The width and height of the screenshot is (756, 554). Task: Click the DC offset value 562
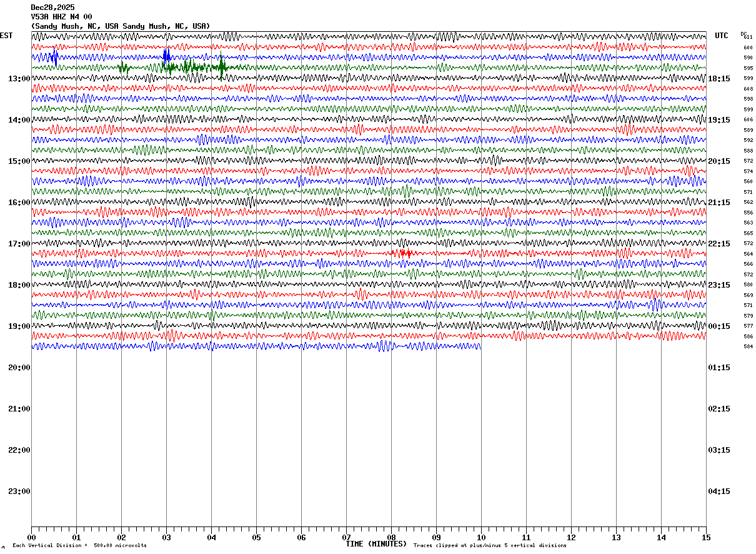(x=748, y=202)
